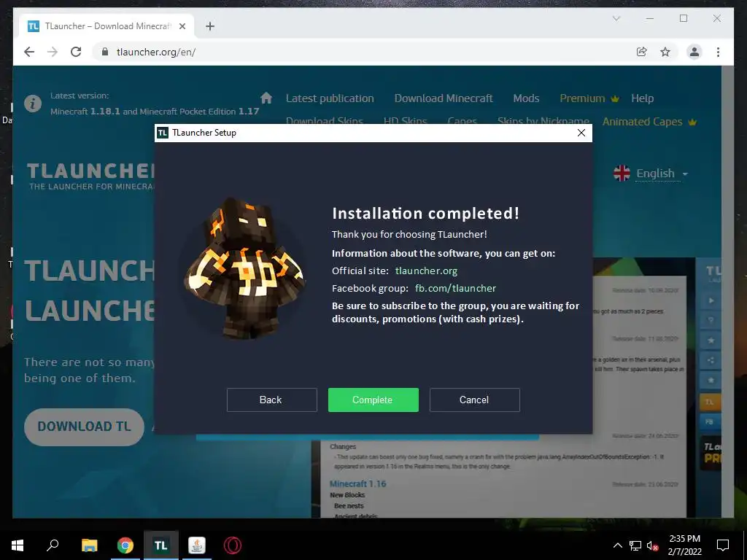The image size is (747, 560).
Task: Click the Back button in TLauncher Setup
Action: (x=271, y=400)
